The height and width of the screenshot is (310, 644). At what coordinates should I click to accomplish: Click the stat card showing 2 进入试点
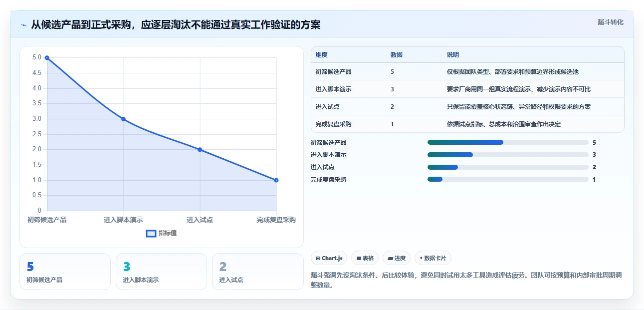tap(257, 272)
